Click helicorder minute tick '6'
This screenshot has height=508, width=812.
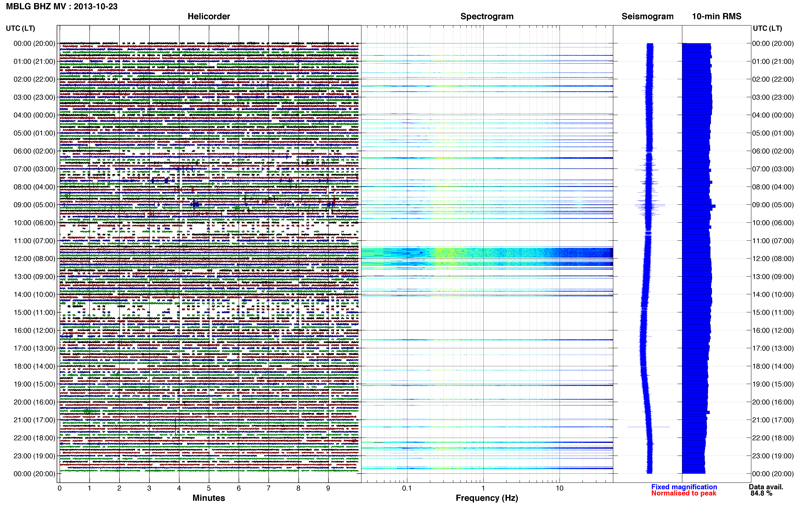coord(239,488)
